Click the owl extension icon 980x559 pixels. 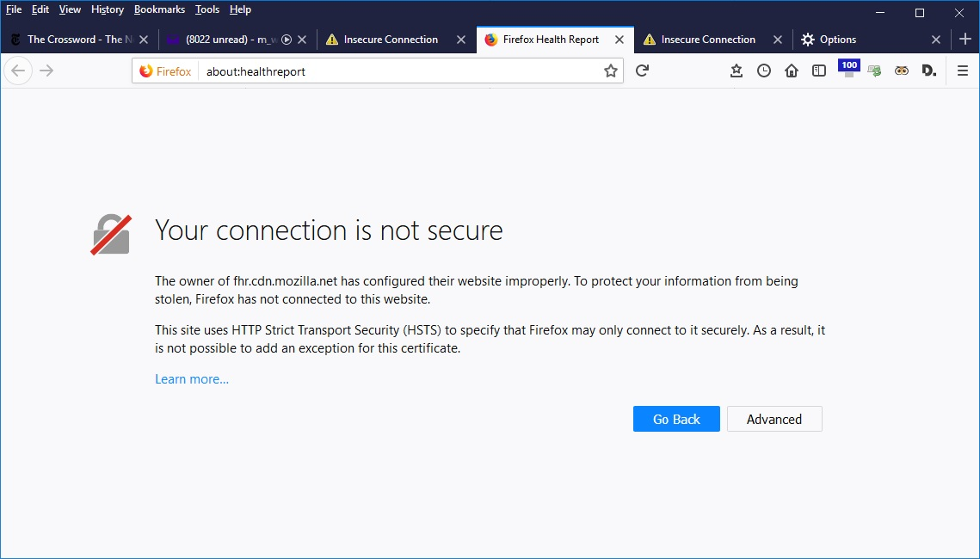902,71
